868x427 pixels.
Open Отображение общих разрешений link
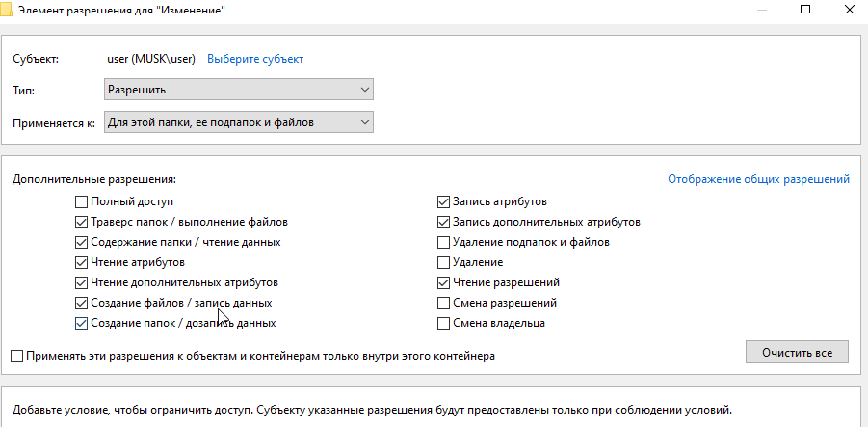[x=758, y=179]
